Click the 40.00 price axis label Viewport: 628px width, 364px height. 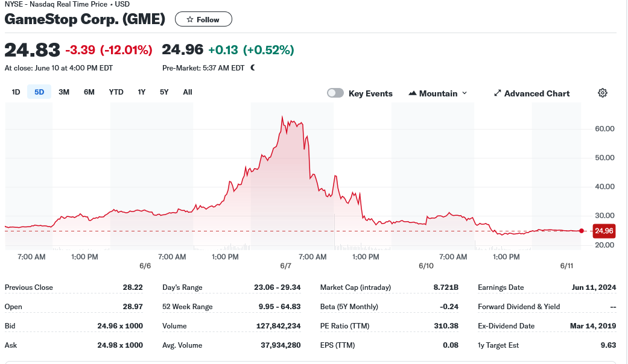coord(604,186)
